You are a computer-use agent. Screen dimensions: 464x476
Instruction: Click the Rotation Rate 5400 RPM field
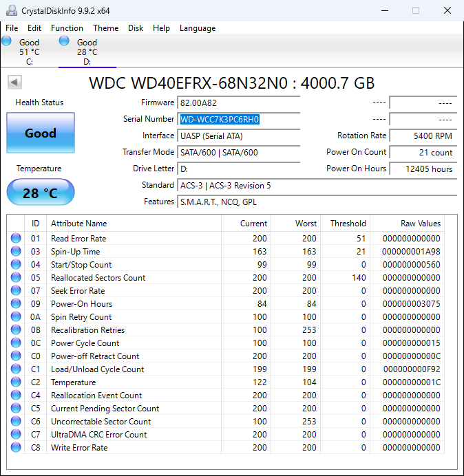pyautogui.click(x=423, y=136)
